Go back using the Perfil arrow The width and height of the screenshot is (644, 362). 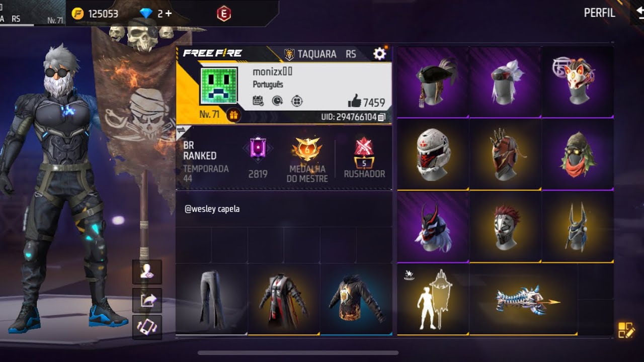point(639,12)
